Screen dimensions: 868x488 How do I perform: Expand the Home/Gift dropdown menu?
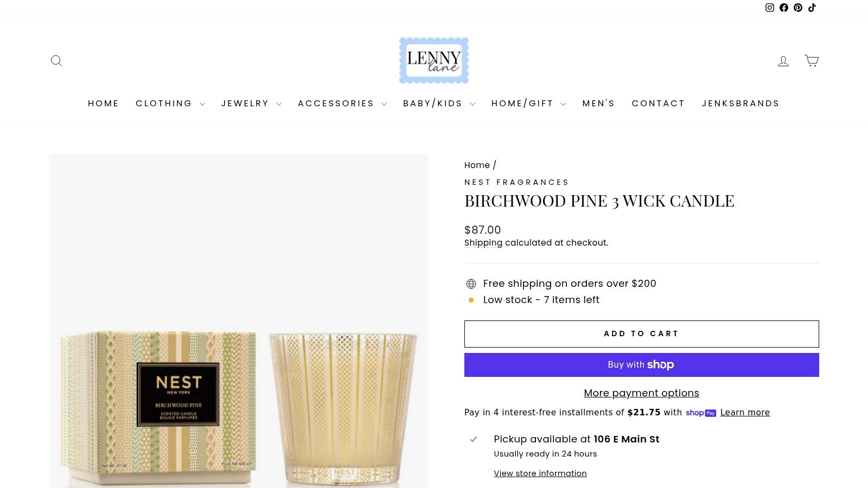pyautogui.click(x=528, y=104)
